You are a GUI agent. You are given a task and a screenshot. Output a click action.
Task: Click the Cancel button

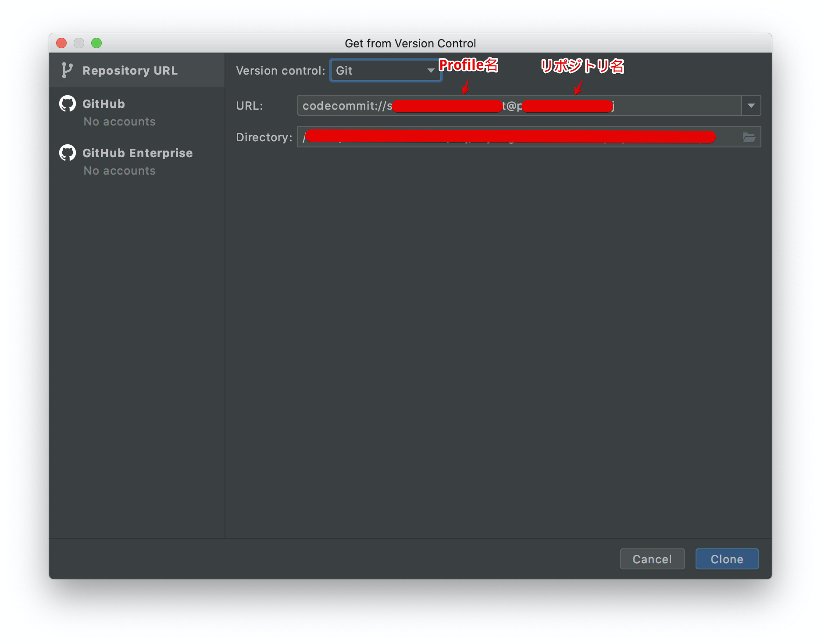point(652,559)
